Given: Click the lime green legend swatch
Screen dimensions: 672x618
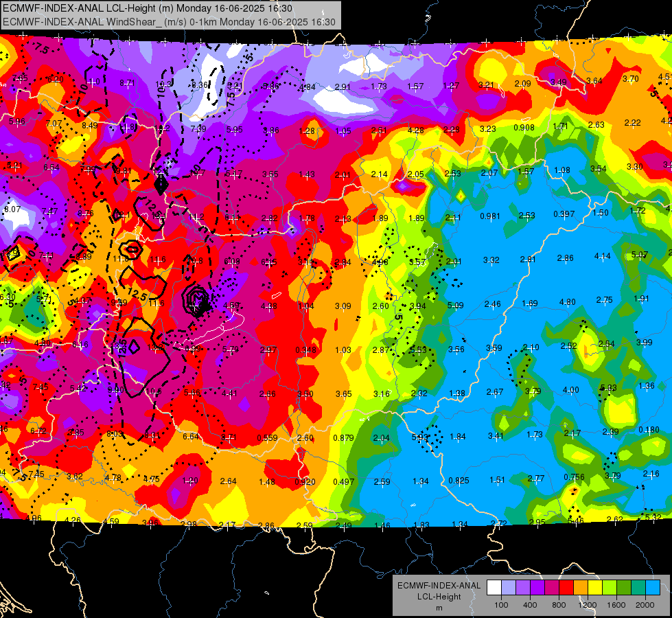Looking at the screenshot, I should pyautogui.click(x=610, y=587).
